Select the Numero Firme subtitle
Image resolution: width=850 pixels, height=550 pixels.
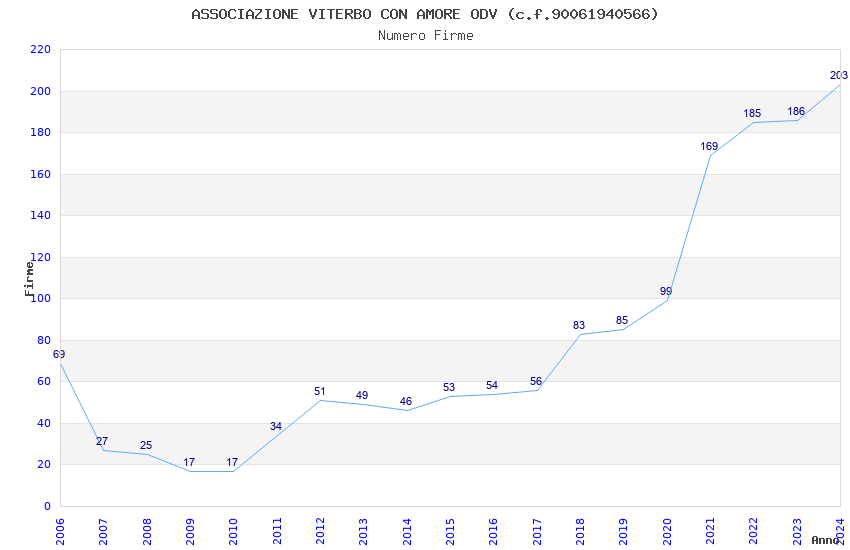(x=426, y=36)
